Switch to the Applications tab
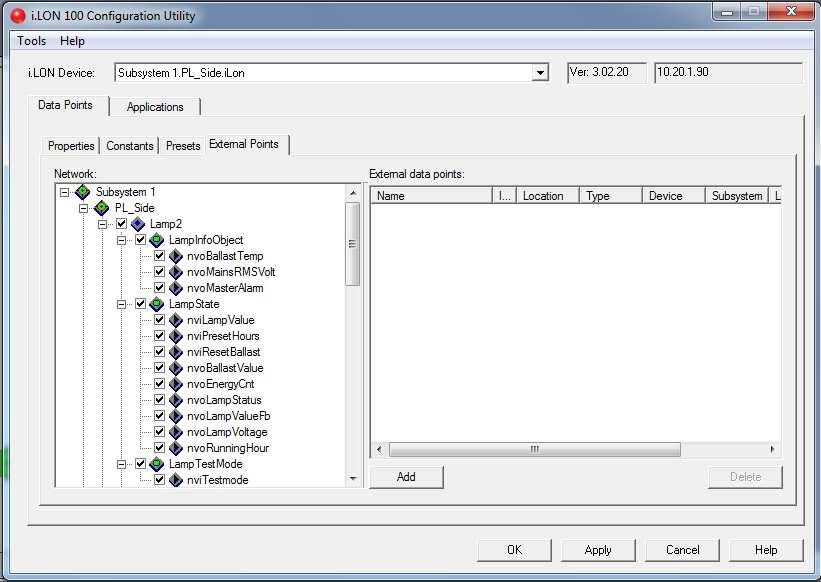The image size is (821, 582). (x=155, y=107)
